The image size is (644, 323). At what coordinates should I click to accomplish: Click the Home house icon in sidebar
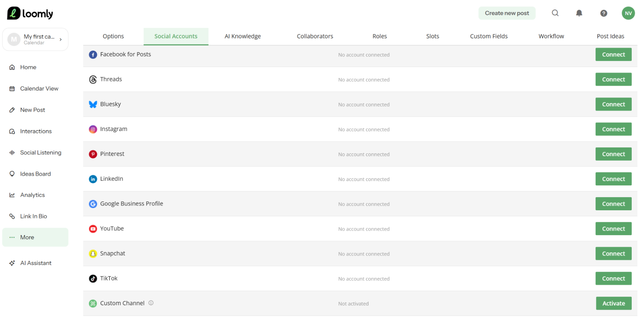[12, 67]
